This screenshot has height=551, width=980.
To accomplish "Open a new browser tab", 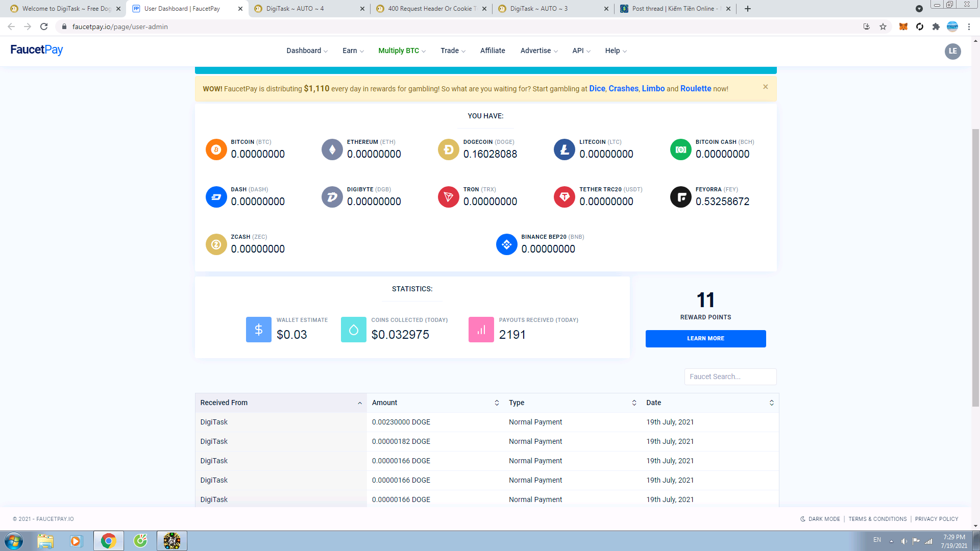I will point(748,9).
